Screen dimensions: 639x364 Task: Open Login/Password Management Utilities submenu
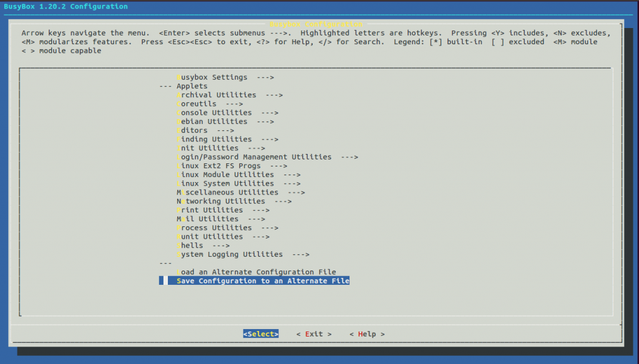point(267,157)
